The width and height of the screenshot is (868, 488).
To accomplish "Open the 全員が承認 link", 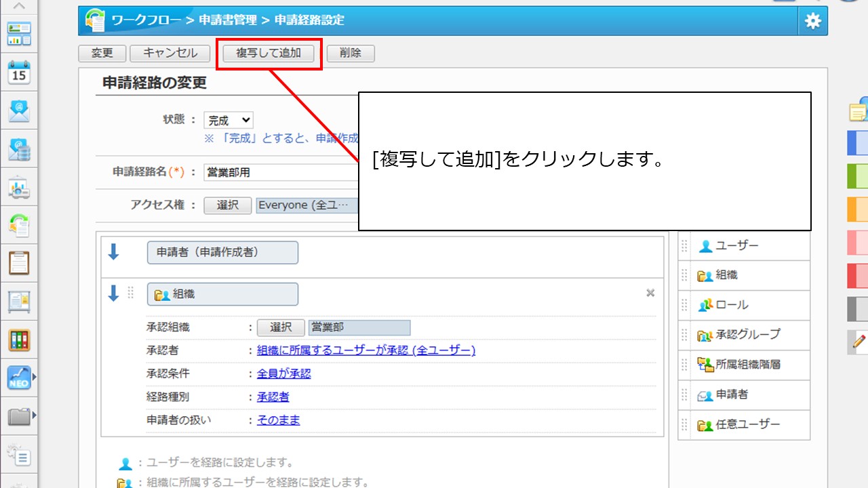I will pos(284,373).
